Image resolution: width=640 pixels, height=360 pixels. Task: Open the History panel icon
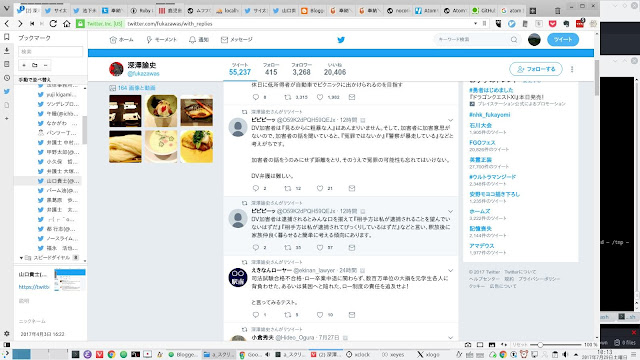pos(7,78)
